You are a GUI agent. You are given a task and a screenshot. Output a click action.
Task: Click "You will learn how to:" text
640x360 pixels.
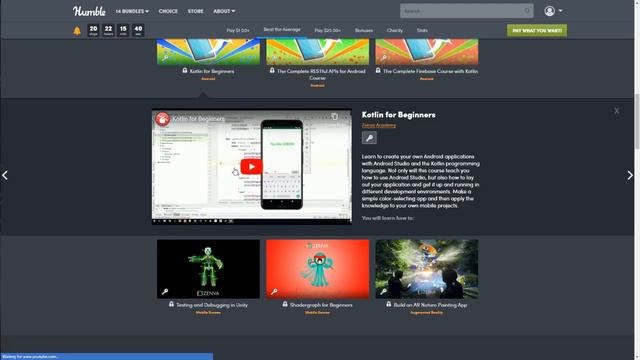coord(387,218)
